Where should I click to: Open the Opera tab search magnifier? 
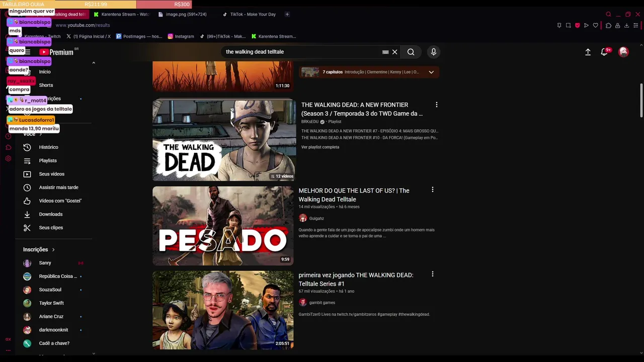pos(608,14)
